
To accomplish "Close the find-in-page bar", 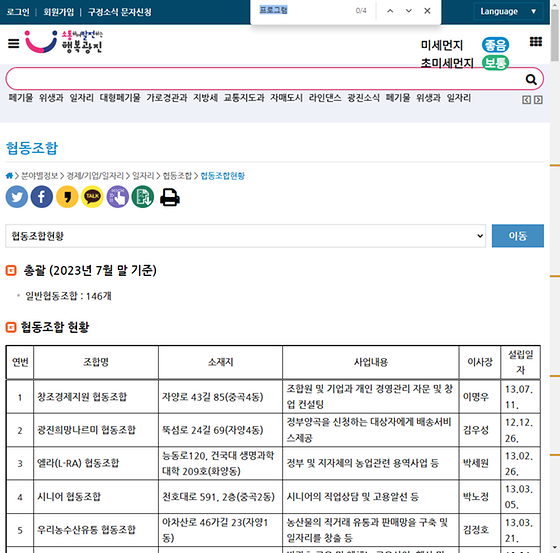I will (427, 11).
